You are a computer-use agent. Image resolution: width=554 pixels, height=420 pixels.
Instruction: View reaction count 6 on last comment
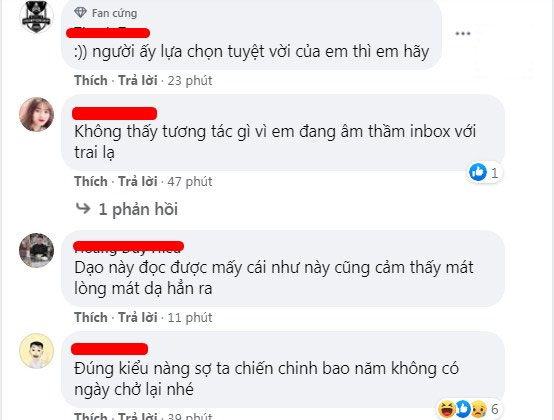click(495, 409)
